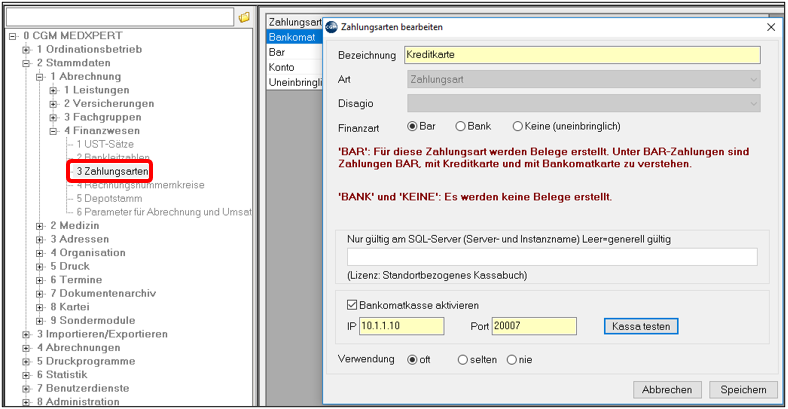
Task: Expand the 2 Versicherungen node
Action: click(x=53, y=104)
